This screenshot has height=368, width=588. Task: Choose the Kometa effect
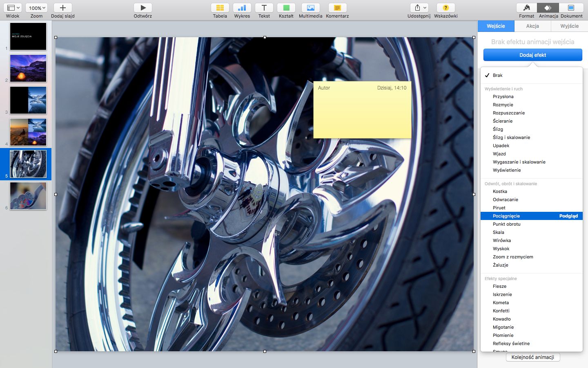point(532,303)
